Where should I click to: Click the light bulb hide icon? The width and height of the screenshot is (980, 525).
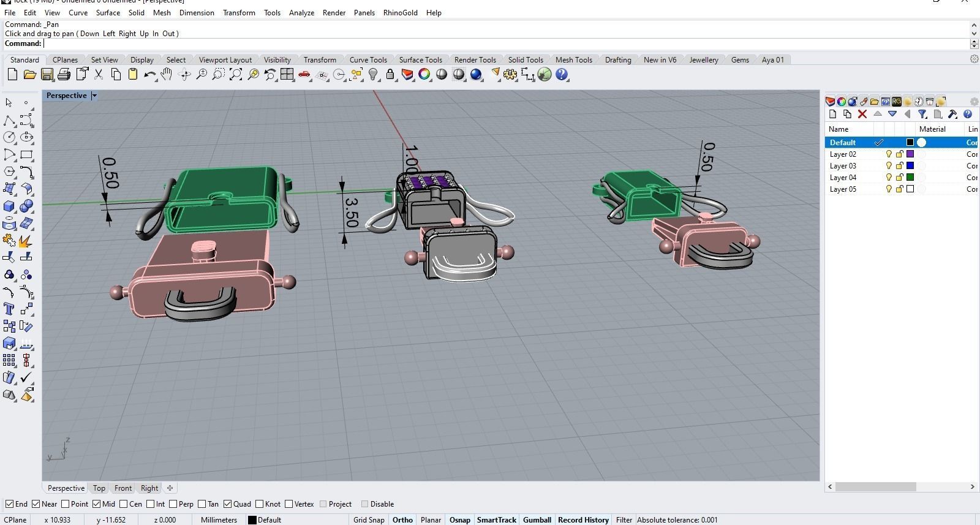pos(373,75)
